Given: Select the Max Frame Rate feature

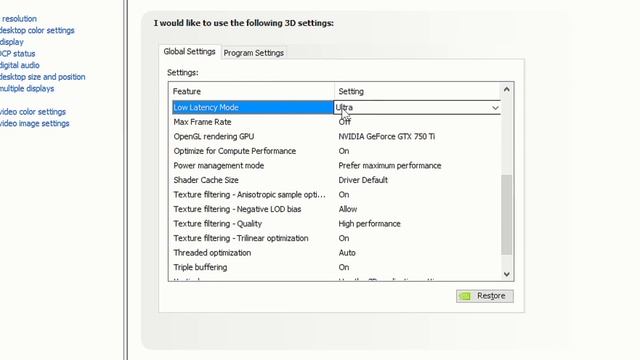Looking at the screenshot, I should pos(202,122).
